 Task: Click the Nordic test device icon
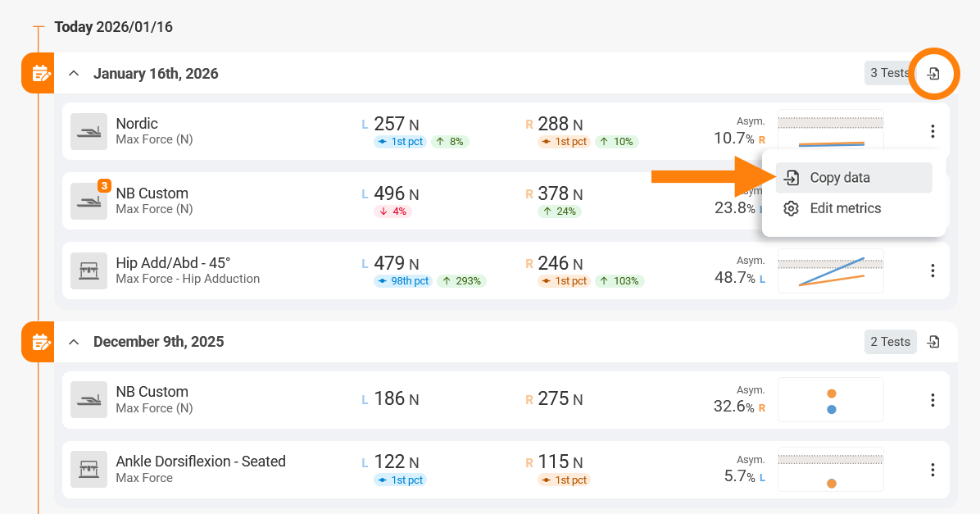coord(88,131)
